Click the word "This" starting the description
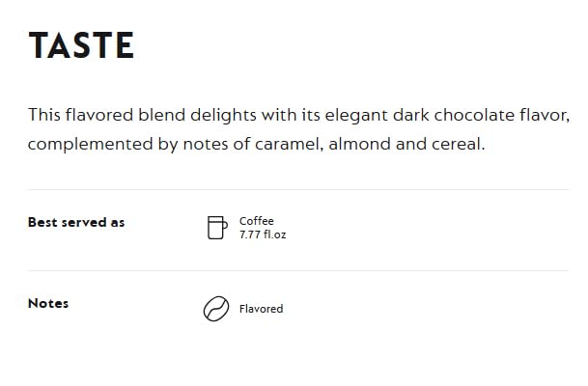The width and height of the screenshot is (588, 386). [44, 116]
